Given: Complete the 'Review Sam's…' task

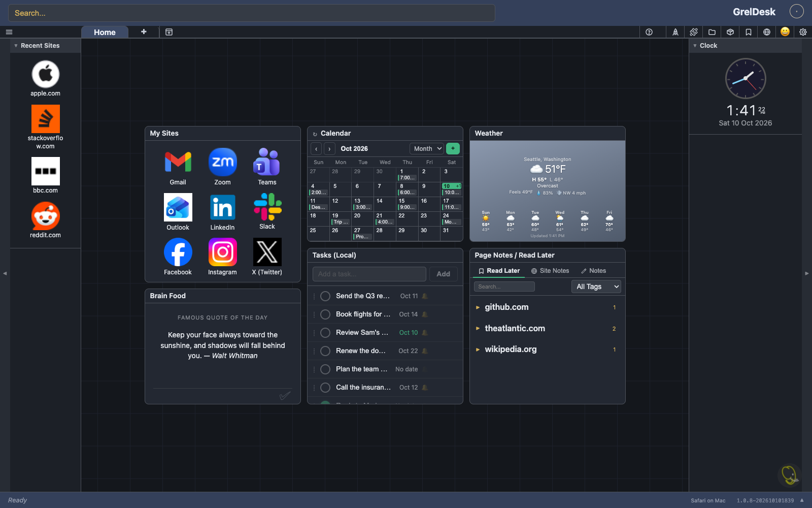Looking at the screenshot, I should 325,333.
